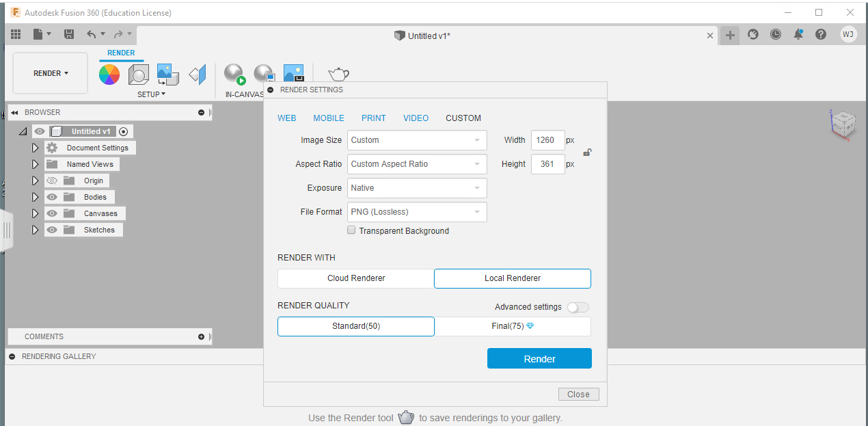Collapse the Browser panel with double arrows

14,112
